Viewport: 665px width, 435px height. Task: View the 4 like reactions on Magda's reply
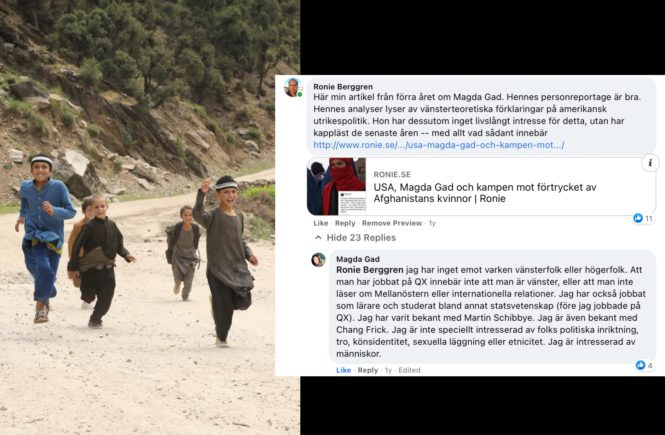640,365
